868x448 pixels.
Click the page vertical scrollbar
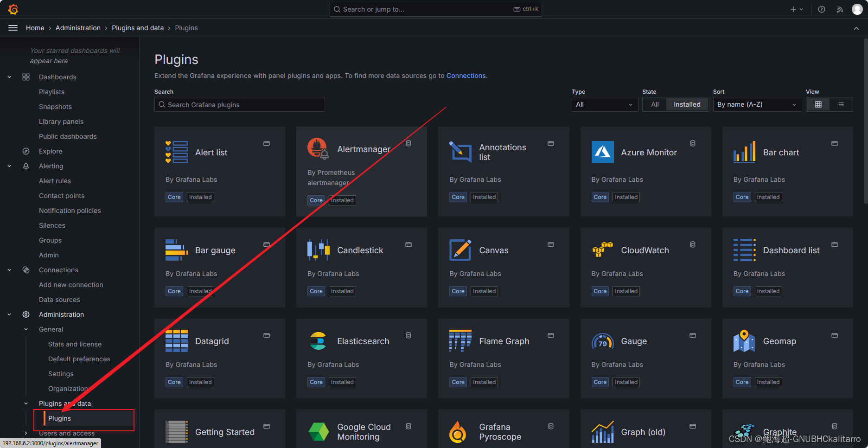[x=865, y=121]
